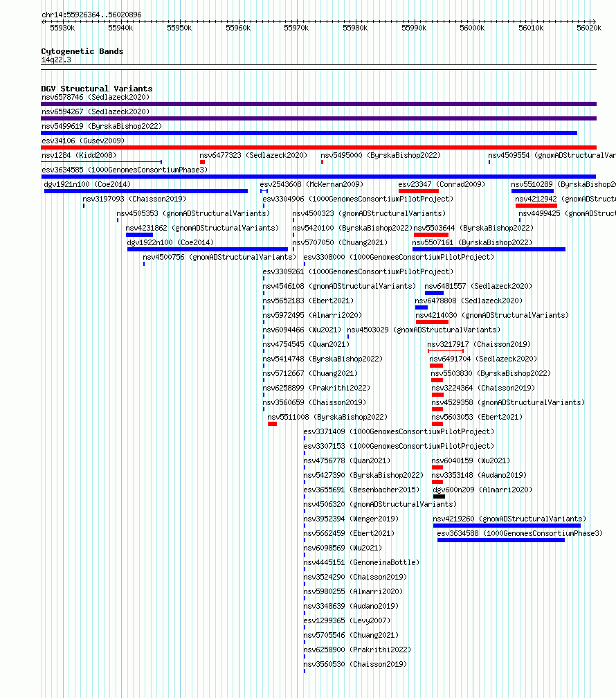
Task: Select nsv5495000 (ByrskaBishop2022) label
Action: click(381, 155)
